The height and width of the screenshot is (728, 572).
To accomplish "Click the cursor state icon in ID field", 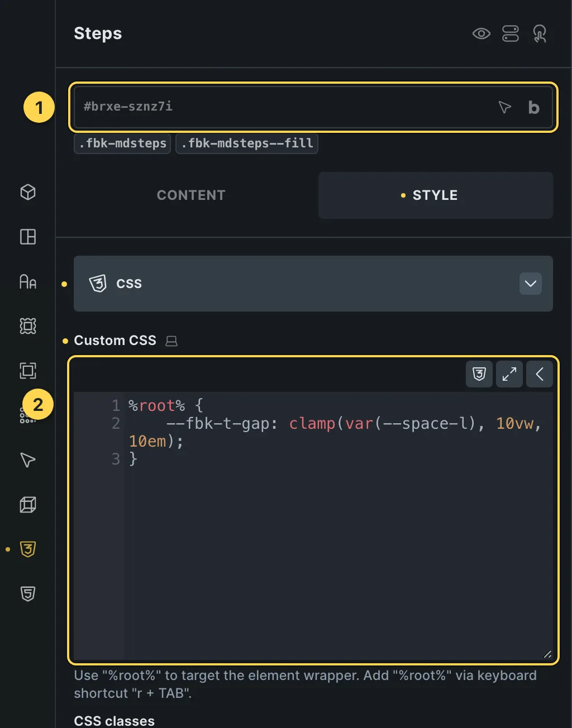I will (x=505, y=107).
